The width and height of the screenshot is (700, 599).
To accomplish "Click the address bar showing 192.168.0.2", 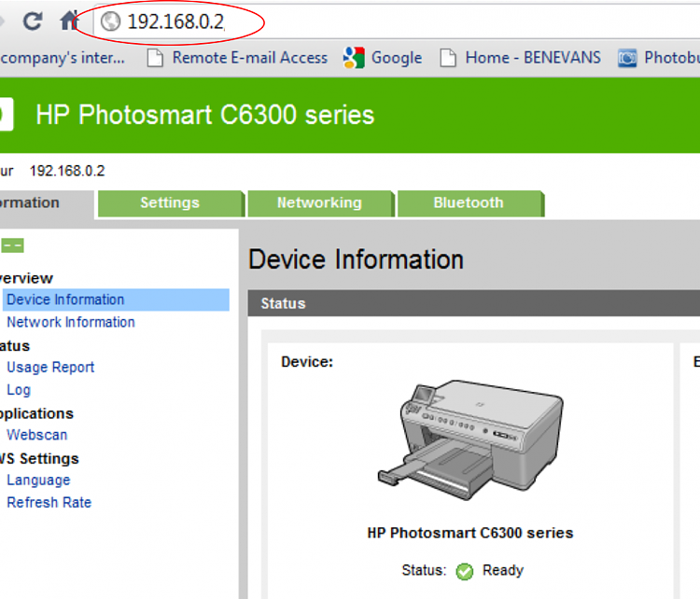I will [x=395, y=21].
